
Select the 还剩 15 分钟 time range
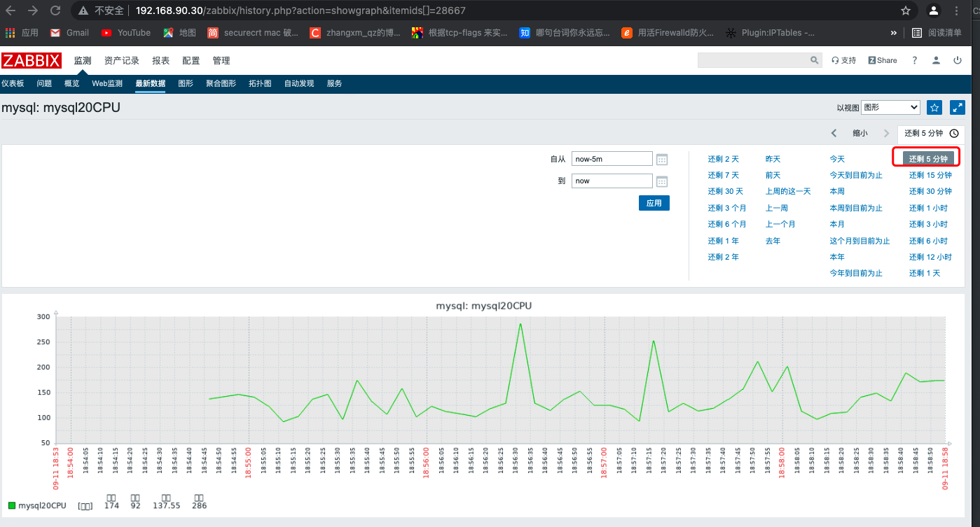pyautogui.click(x=930, y=175)
